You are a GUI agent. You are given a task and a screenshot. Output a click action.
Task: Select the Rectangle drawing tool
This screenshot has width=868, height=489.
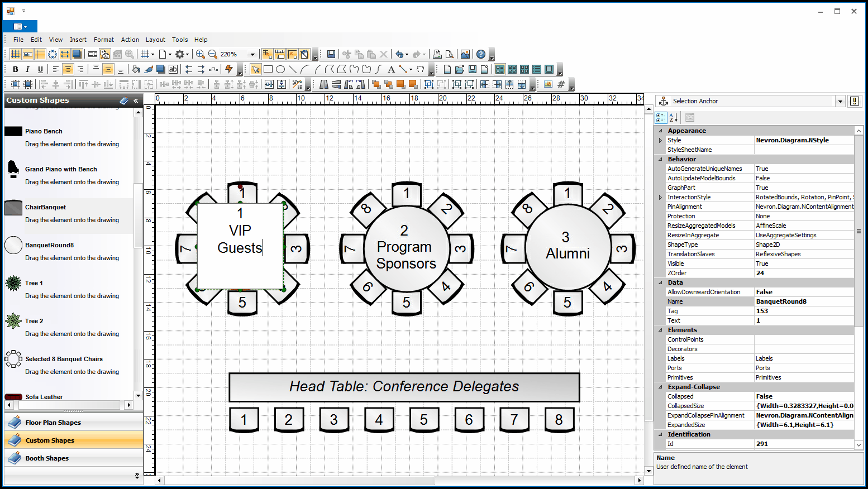(268, 69)
